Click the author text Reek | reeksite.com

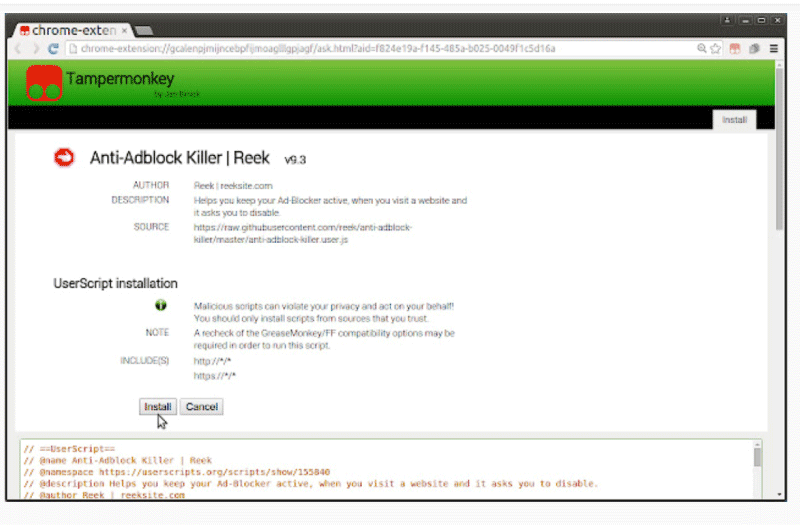coord(233,186)
